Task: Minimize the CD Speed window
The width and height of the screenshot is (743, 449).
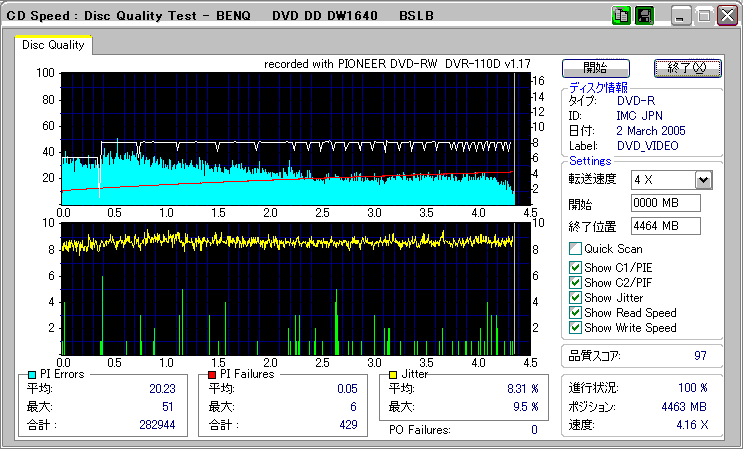Action: pyautogui.click(x=680, y=16)
